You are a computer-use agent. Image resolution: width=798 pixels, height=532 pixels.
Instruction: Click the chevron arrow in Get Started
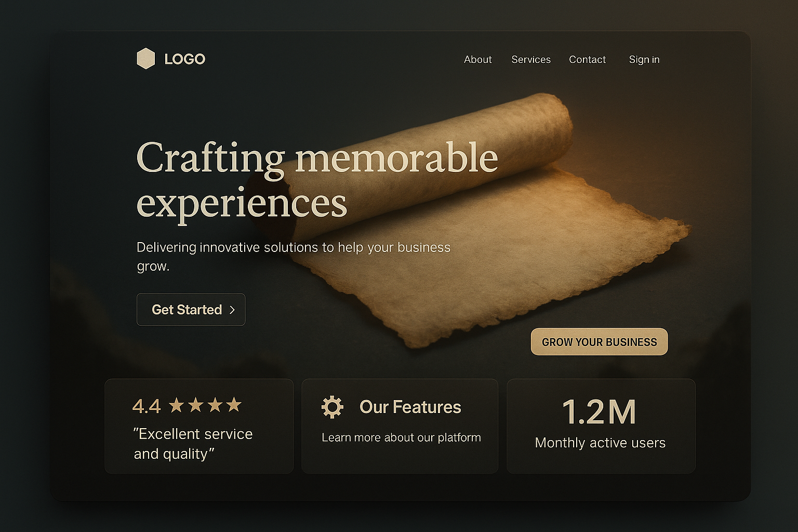232,310
